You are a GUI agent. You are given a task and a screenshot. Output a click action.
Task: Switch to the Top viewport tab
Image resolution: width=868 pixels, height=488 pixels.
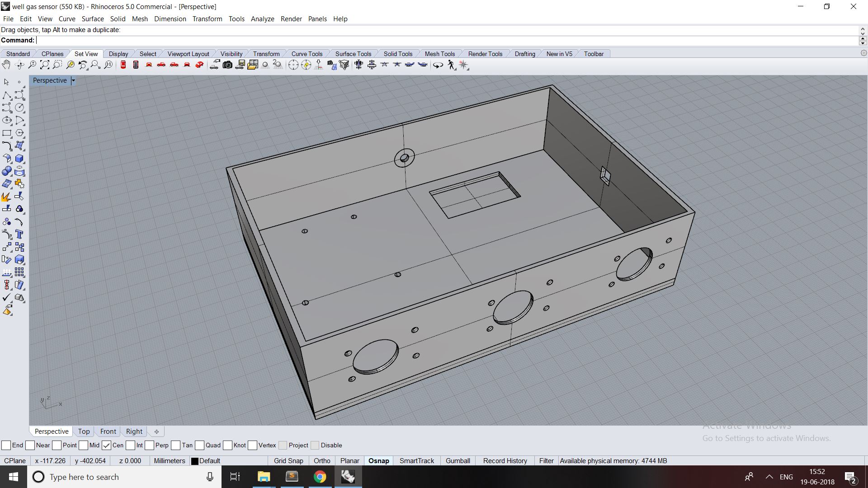pos(84,431)
